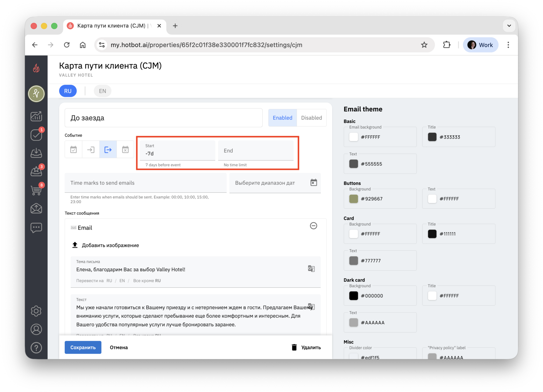
Task: Open the chat bubble icon in sidebar
Action: click(36, 228)
